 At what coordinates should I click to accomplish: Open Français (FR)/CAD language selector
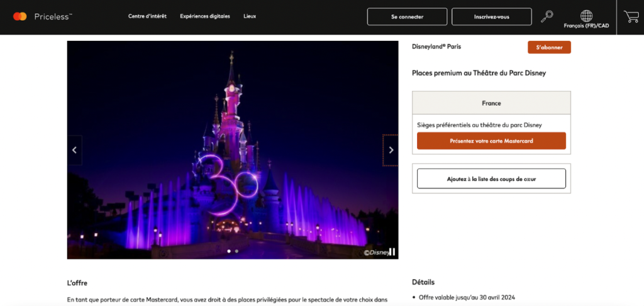(586, 25)
